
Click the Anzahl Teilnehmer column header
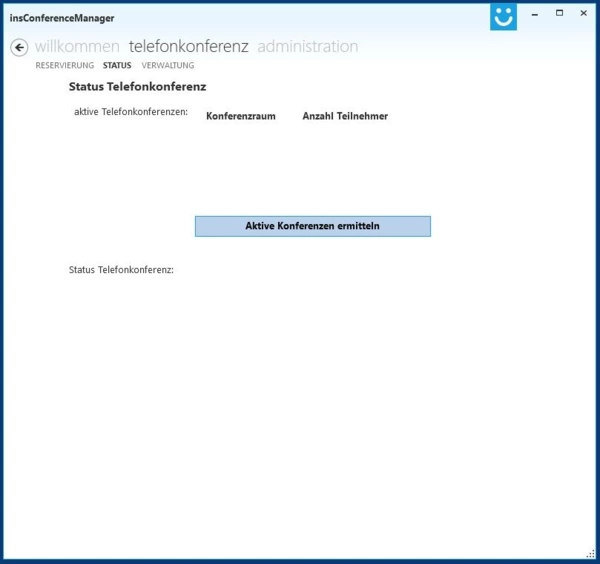pyautogui.click(x=345, y=116)
